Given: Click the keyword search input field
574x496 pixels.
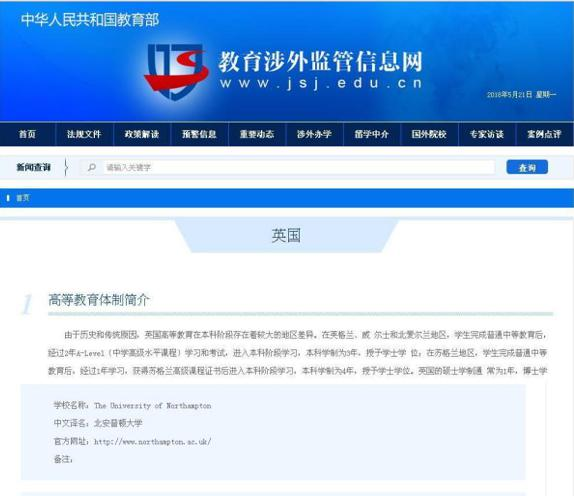Looking at the screenshot, I should [x=298, y=167].
